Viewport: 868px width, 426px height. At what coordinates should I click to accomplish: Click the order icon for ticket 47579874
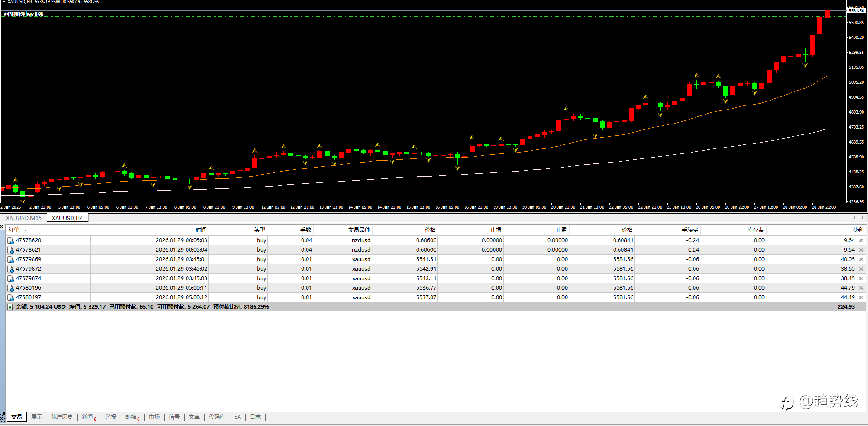click(10, 278)
